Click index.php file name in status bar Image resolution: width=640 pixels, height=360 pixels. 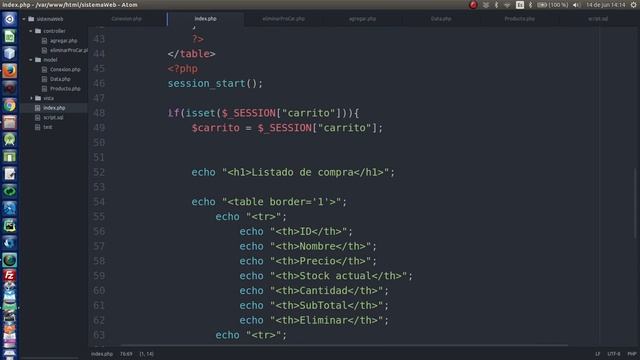pos(102,354)
